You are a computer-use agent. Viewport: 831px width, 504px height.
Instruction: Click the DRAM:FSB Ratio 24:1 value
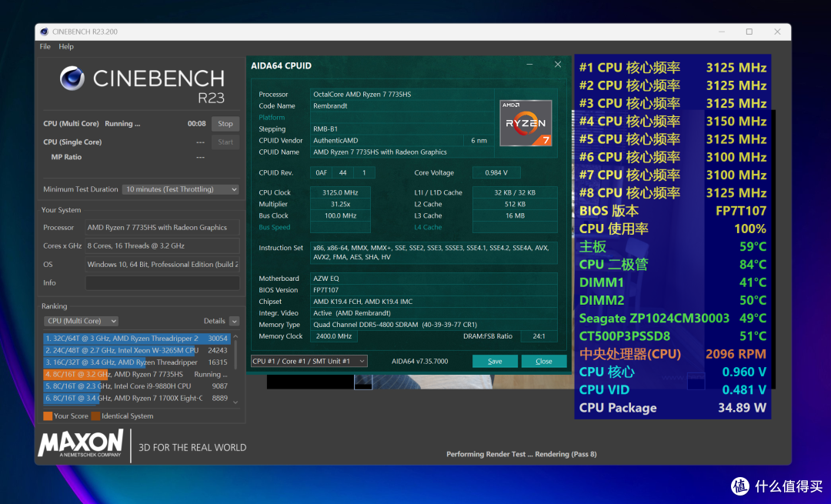pos(539,336)
